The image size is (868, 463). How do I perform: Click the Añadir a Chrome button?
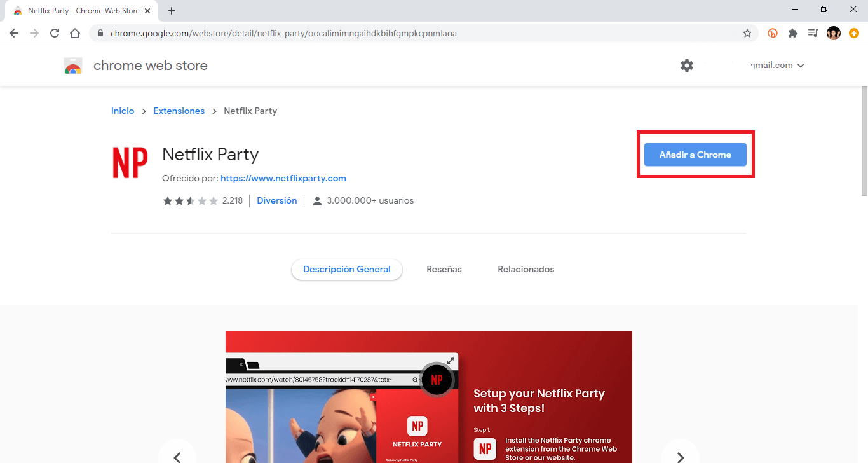(x=695, y=155)
